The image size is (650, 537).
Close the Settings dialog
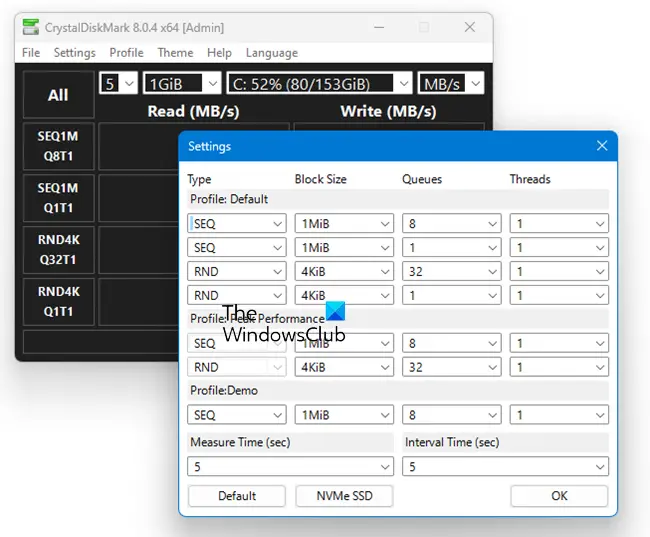point(602,146)
